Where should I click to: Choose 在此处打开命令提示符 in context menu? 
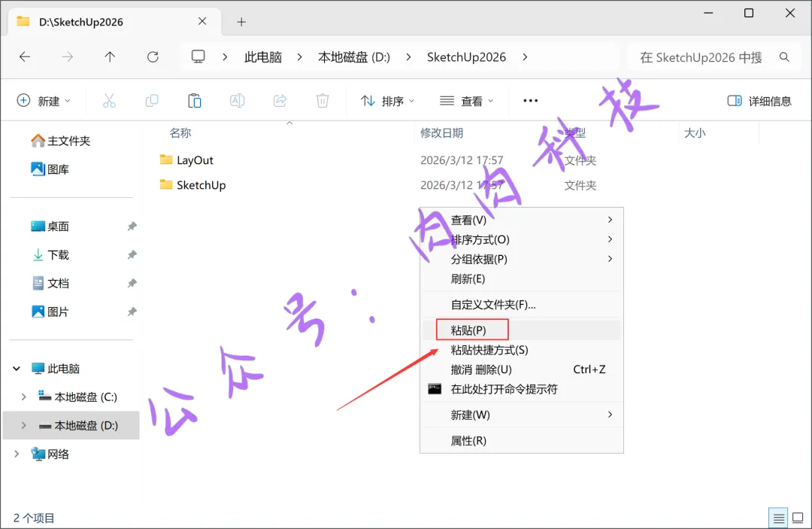pyautogui.click(x=522, y=389)
